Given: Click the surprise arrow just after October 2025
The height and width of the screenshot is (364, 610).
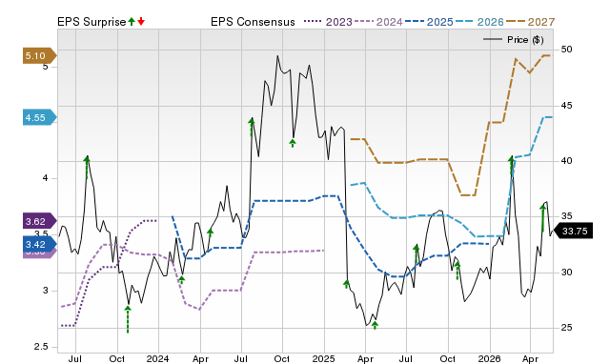Looking at the screenshot, I should 457,271.
